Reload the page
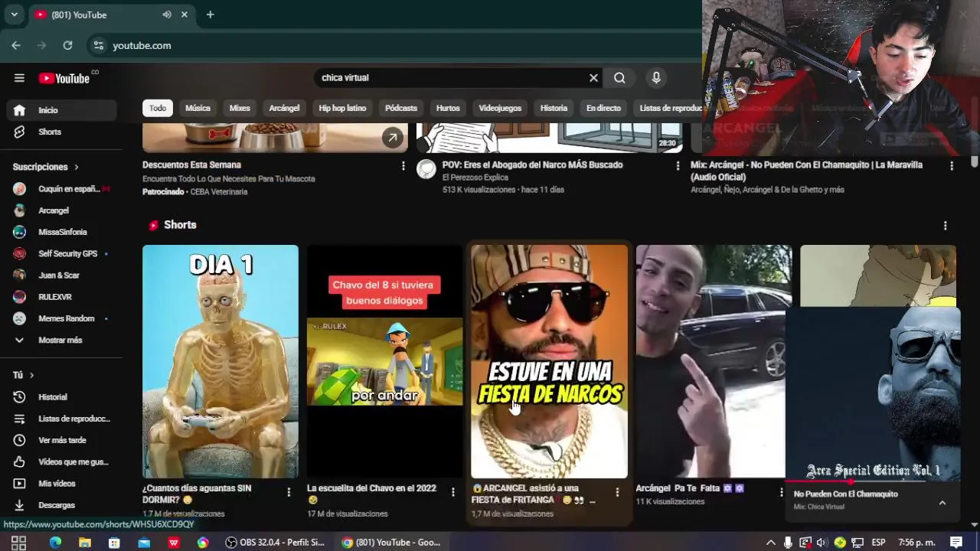Image resolution: width=980 pixels, height=551 pixels. coord(67,45)
